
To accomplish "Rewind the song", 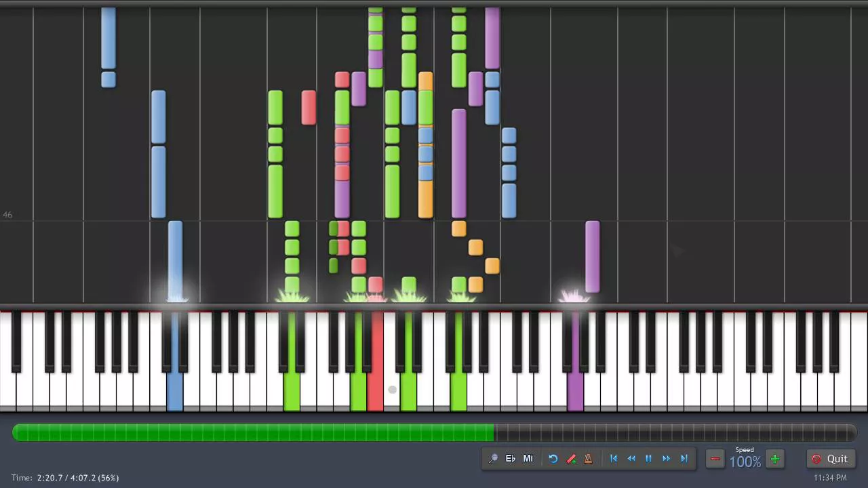I will pyautogui.click(x=631, y=459).
